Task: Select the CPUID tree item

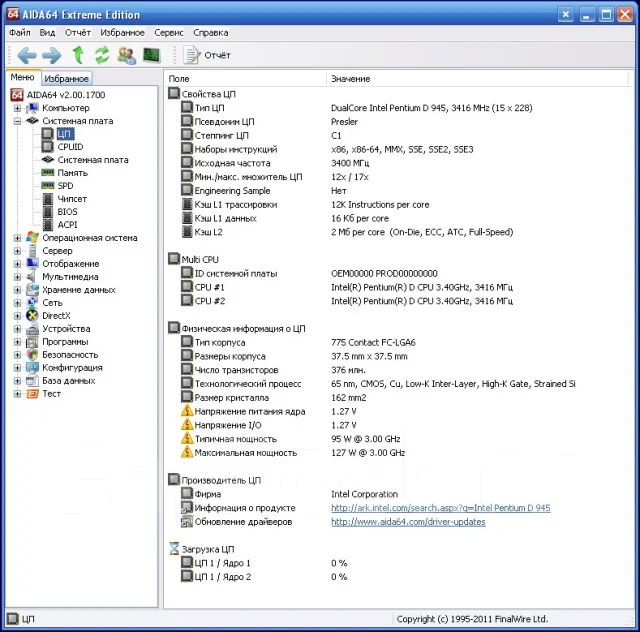Action: click(70, 147)
